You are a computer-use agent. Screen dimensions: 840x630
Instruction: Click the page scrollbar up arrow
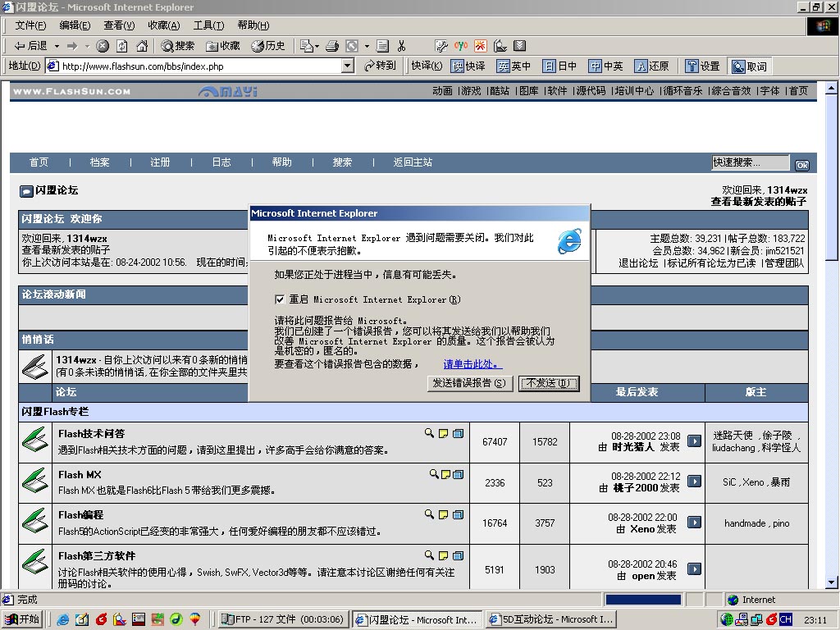[832, 88]
